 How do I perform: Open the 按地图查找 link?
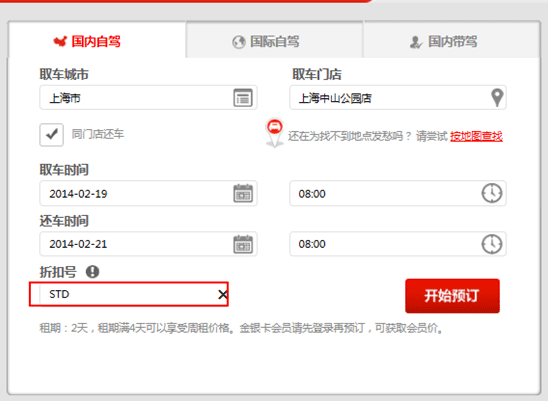pyautogui.click(x=476, y=136)
